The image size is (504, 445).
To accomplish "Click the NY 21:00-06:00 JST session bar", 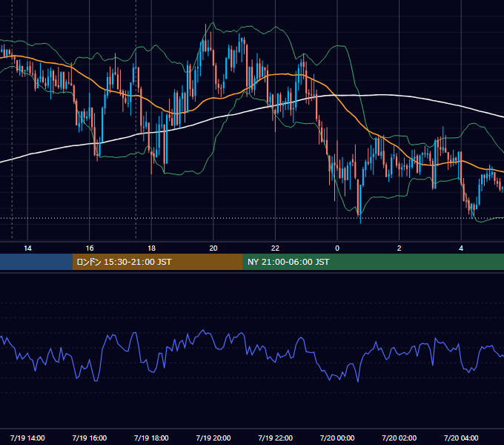I will click(373, 262).
